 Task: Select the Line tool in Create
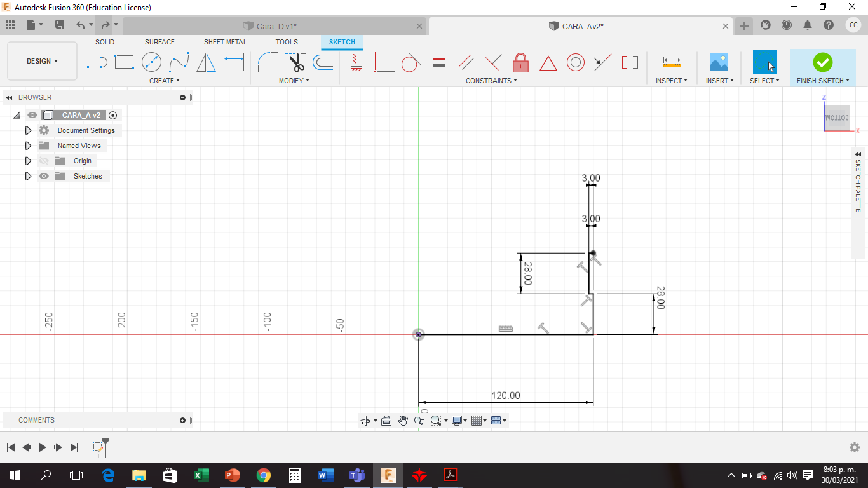click(x=97, y=62)
